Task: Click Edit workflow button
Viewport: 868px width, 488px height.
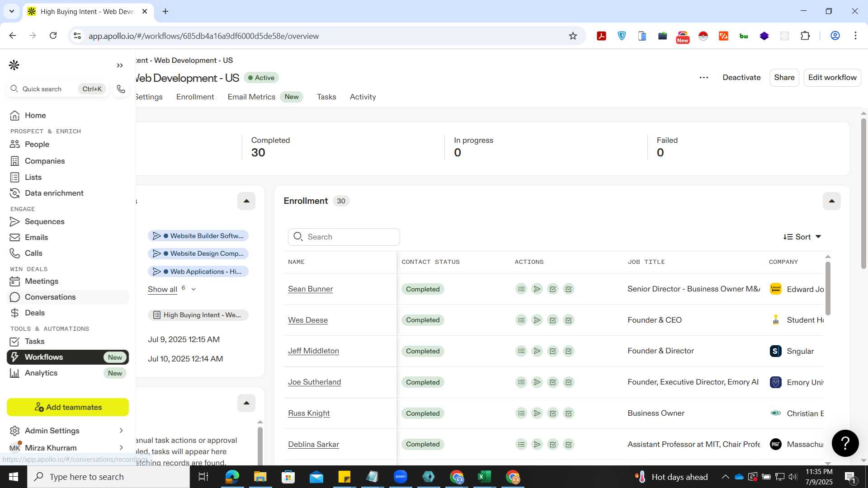Action: (x=832, y=77)
